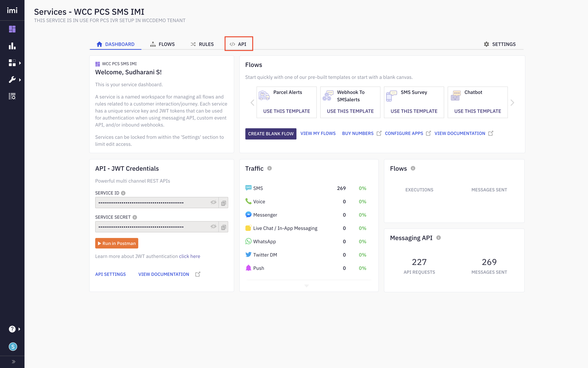Open VIEW MY FLOWS link
Screen dimensions: 588x368
click(x=318, y=133)
